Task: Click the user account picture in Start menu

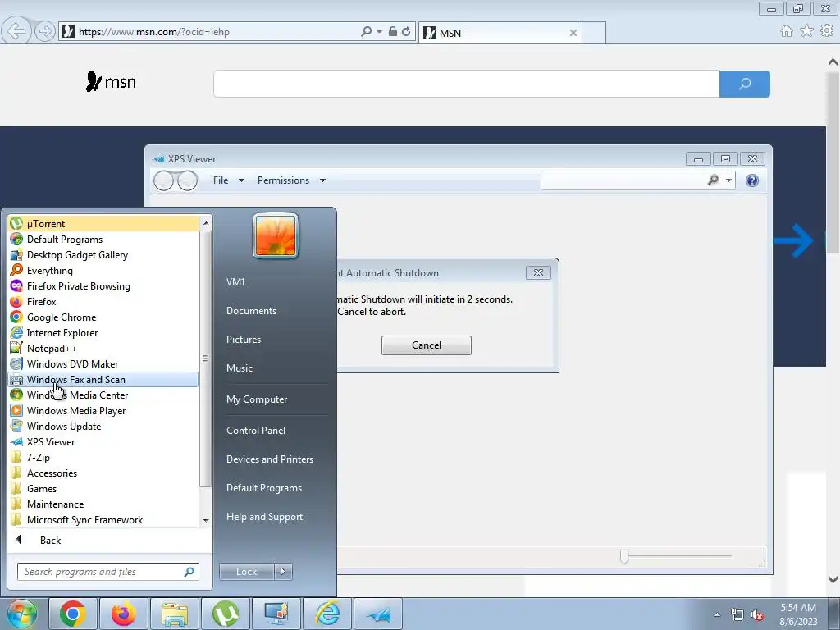Action: pos(276,235)
